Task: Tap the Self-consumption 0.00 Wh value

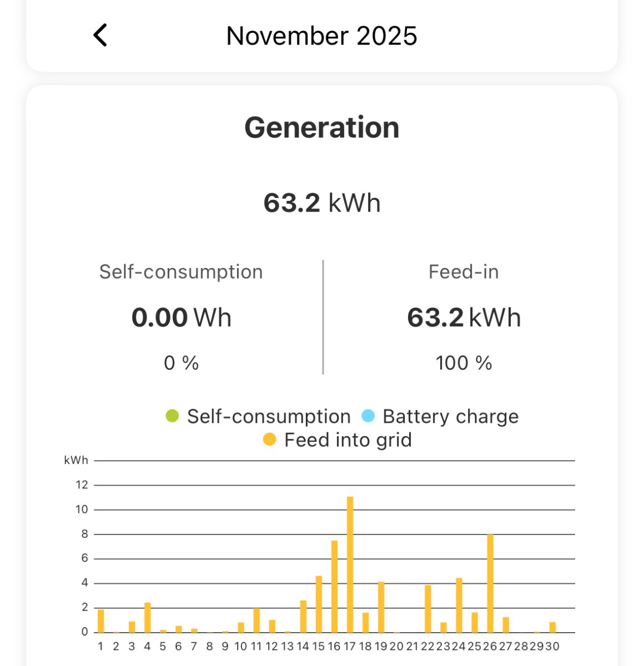Action: (181, 317)
